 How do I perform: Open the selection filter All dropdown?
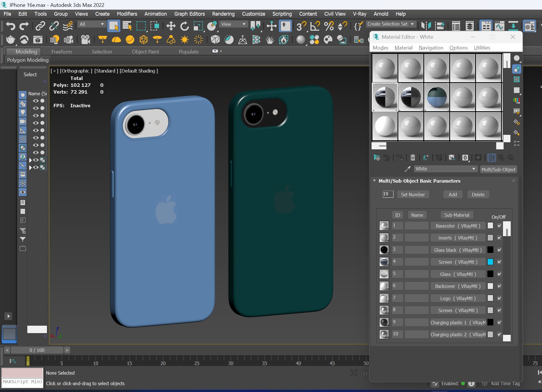pos(92,24)
